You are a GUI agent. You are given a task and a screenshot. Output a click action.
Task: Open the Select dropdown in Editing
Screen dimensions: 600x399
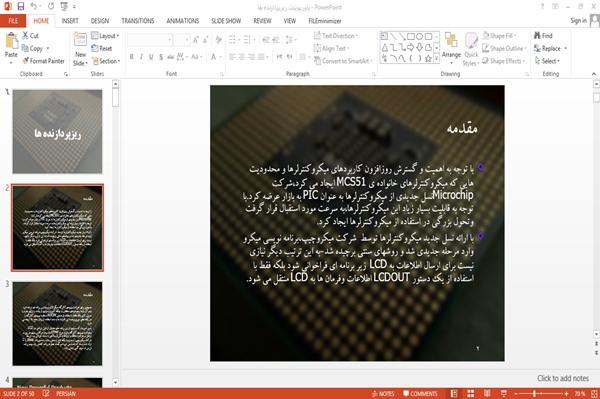547,61
